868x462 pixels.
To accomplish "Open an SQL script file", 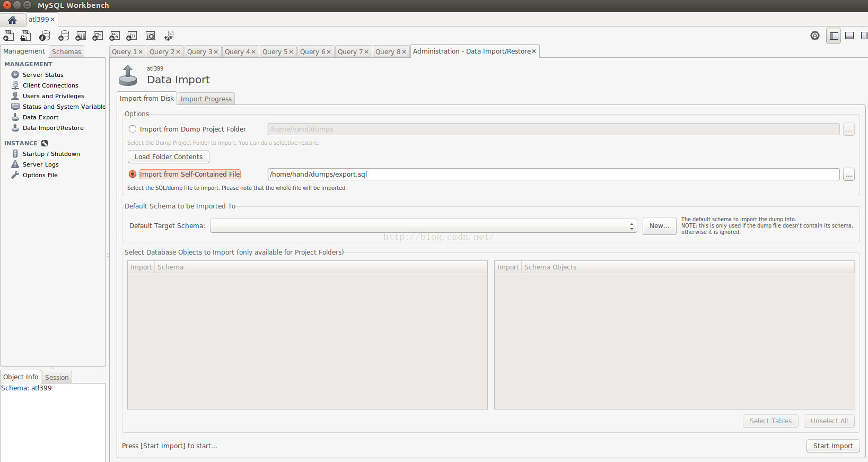I will (x=25, y=36).
